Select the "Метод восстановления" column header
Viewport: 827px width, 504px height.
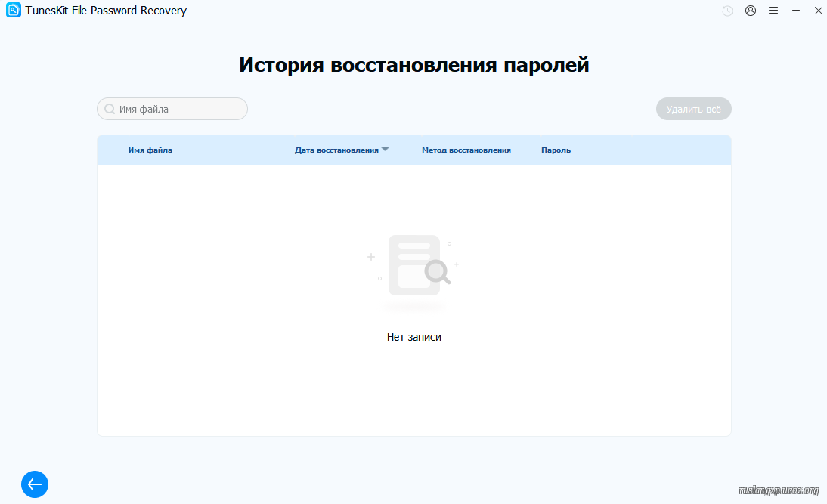[466, 150]
